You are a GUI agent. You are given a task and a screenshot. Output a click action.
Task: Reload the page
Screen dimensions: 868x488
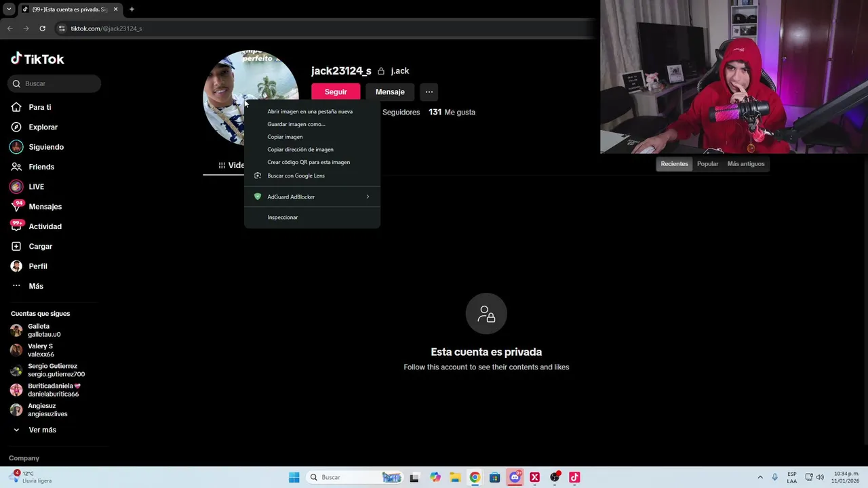pos(42,28)
